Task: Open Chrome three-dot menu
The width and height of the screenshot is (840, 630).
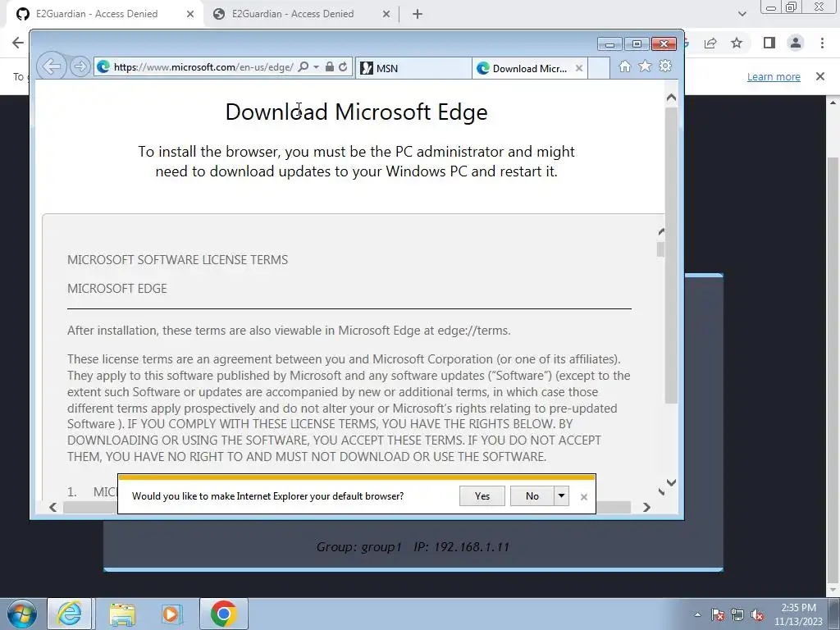Action: 822,43
